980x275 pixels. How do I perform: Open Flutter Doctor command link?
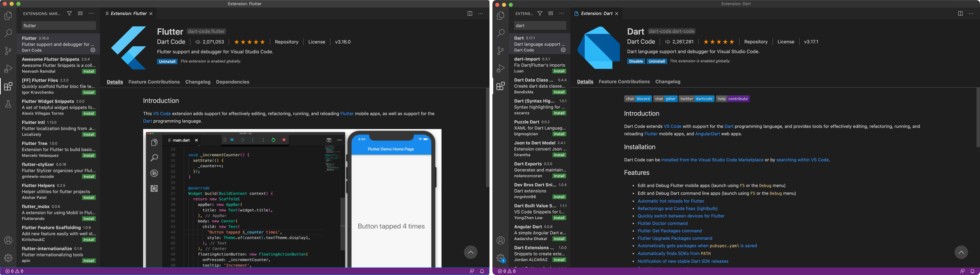point(662,223)
